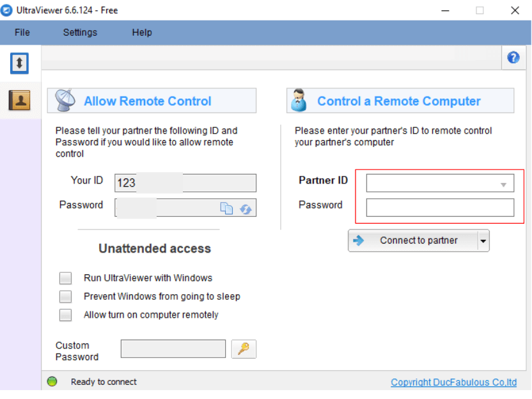Click the blue help question mark icon

(x=513, y=58)
